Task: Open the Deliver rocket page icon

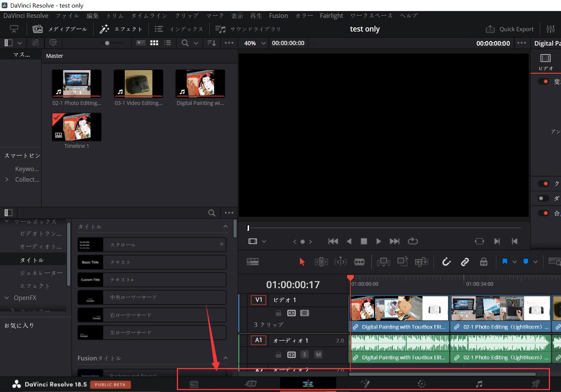Action: click(x=536, y=384)
